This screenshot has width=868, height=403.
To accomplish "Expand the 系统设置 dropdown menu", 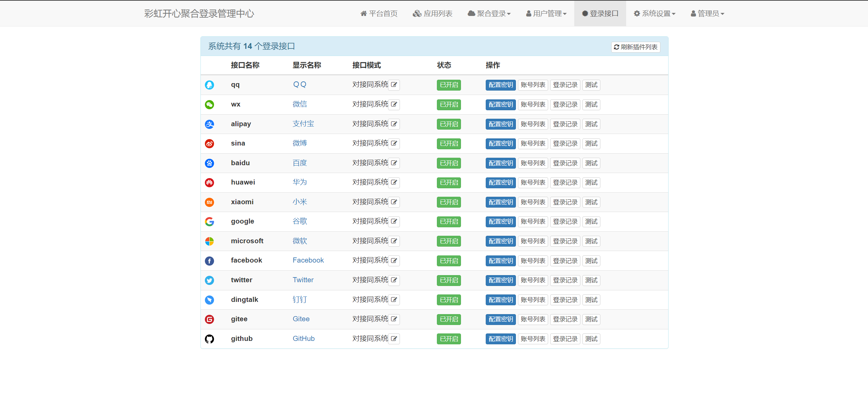I will coord(655,14).
